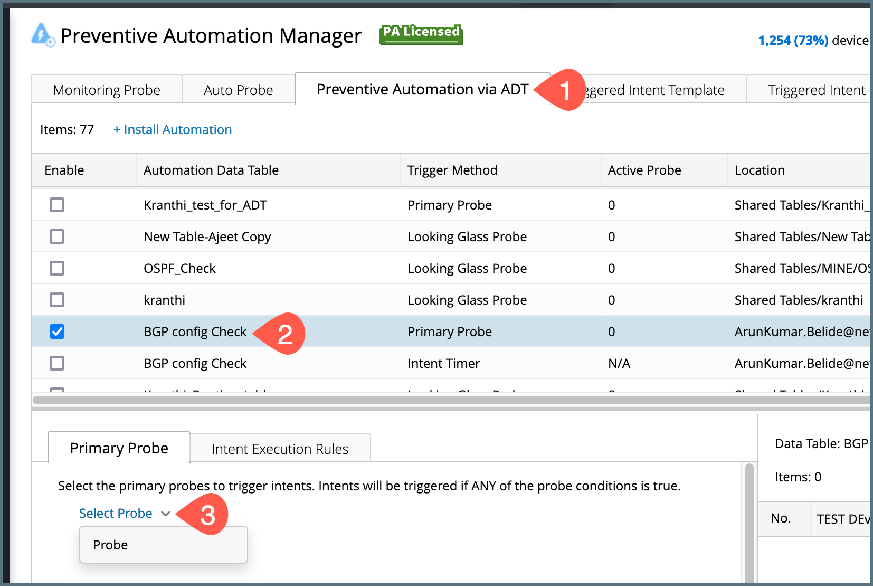
Task: Select the Primary Probe tab
Action: (x=118, y=448)
